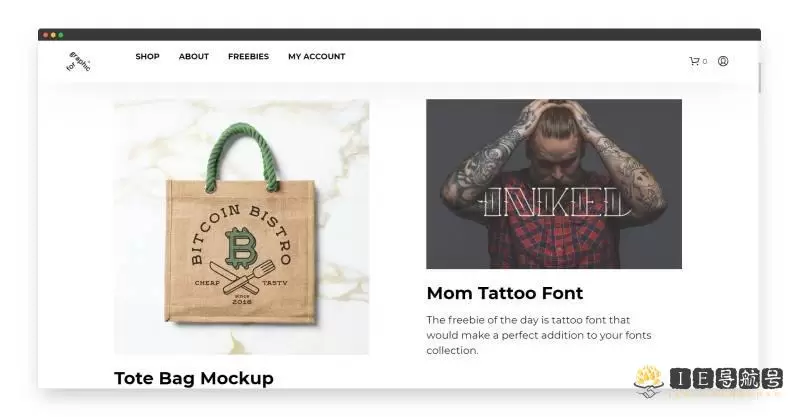Open the Bitcoin Bistro tote bag image

pyautogui.click(x=242, y=227)
